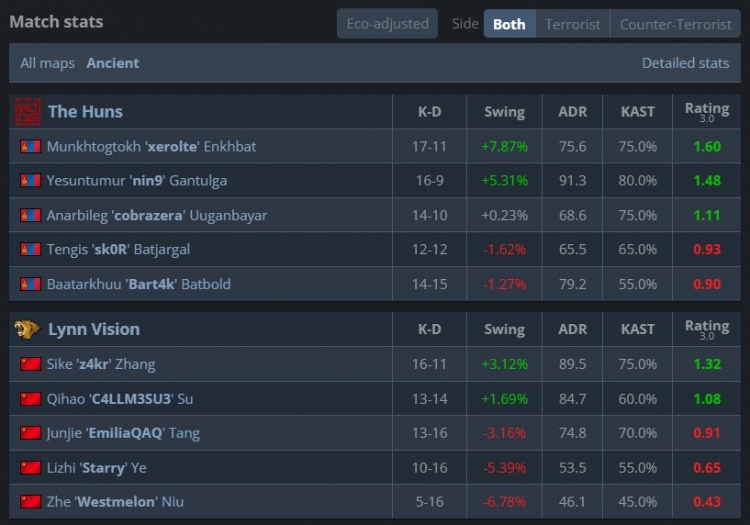Click the Swing column header for Lynn Vision
Viewport: 750px width, 525px height.
504,329
